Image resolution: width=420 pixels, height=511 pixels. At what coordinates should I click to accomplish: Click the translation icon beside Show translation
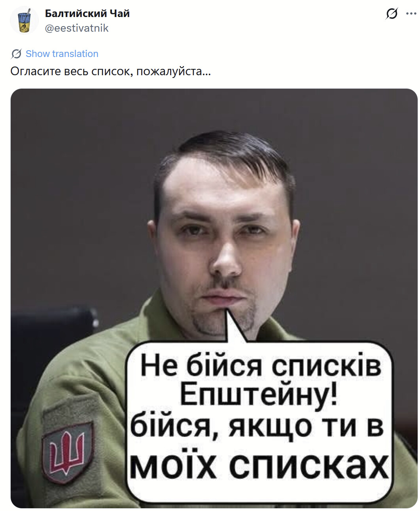click(x=16, y=54)
